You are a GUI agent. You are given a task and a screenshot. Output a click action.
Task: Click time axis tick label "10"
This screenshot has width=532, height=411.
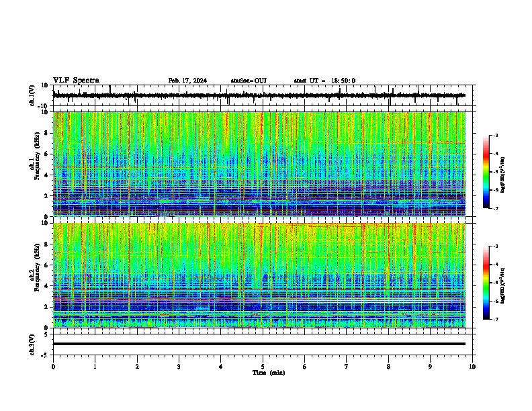[x=472, y=367]
